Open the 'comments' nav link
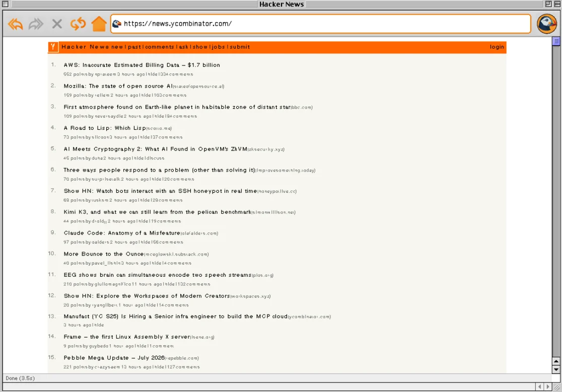 (x=160, y=47)
